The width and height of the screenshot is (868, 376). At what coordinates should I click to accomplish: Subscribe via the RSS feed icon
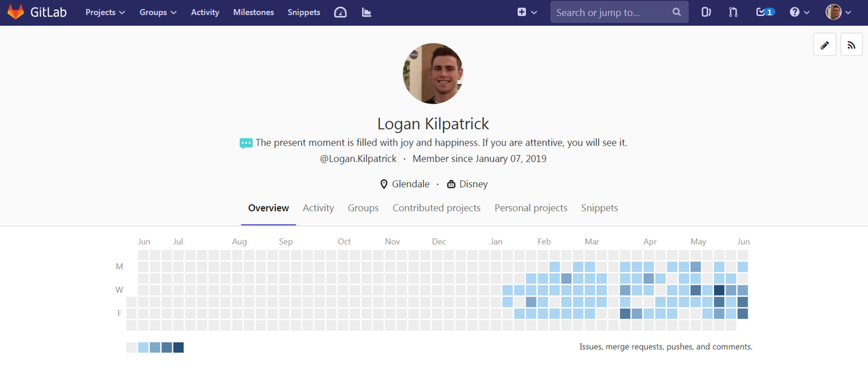click(852, 45)
